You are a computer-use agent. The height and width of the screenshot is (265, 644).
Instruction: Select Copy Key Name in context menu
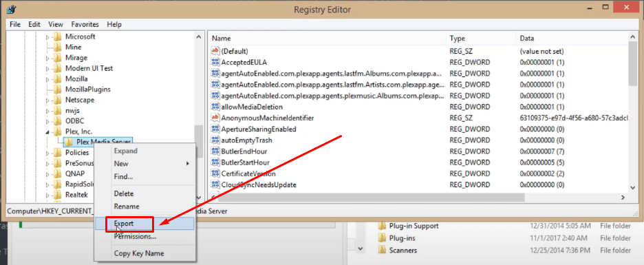tap(144, 253)
